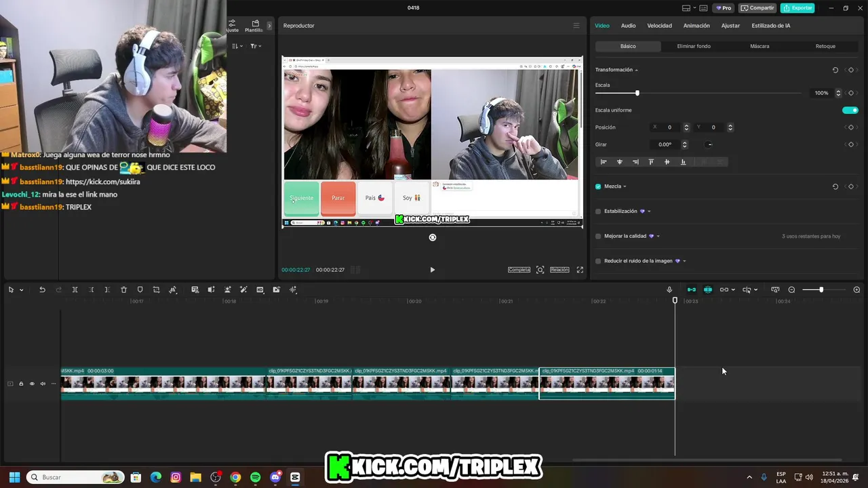Add a keyframe for Escala
The width and height of the screenshot is (868, 488).
(851, 93)
